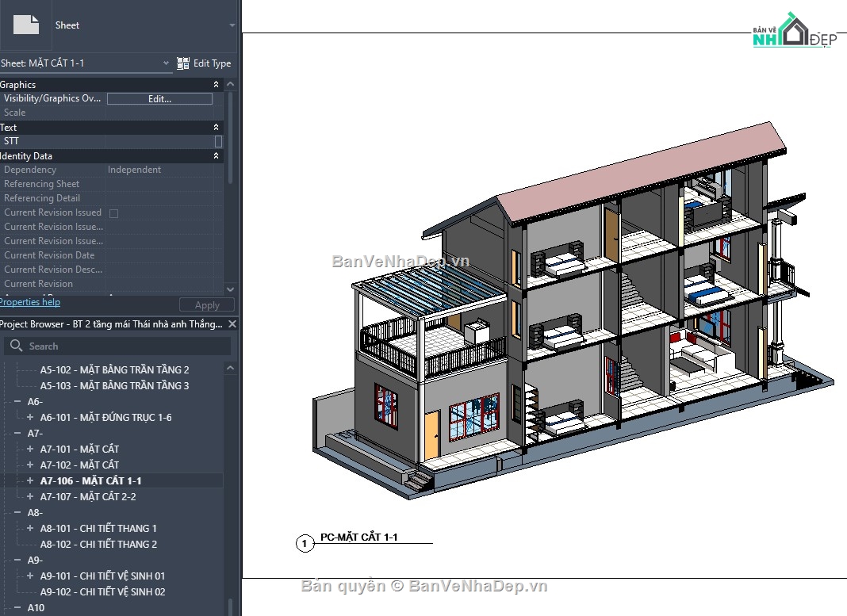Click the Dependency property row
The height and width of the screenshot is (616, 847).
point(111,170)
